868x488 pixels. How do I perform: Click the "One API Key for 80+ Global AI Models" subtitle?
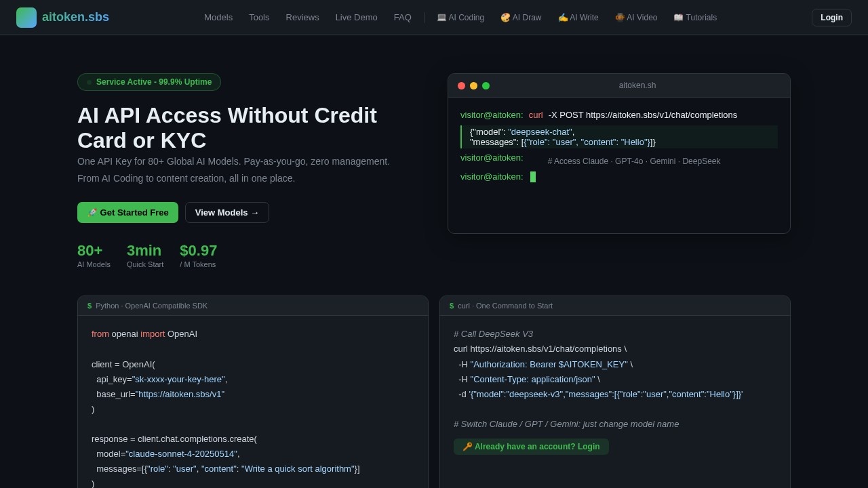pyautogui.click(x=233, y=161)
